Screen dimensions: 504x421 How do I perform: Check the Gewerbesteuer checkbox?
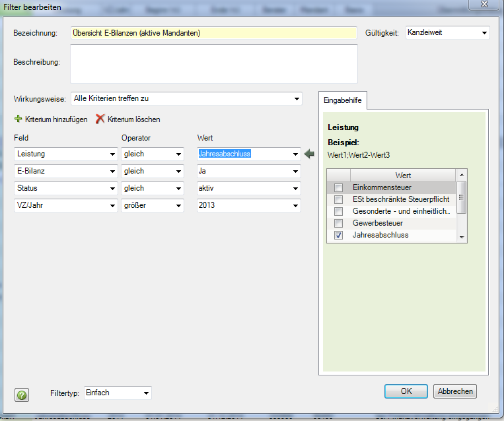(338, 223)
